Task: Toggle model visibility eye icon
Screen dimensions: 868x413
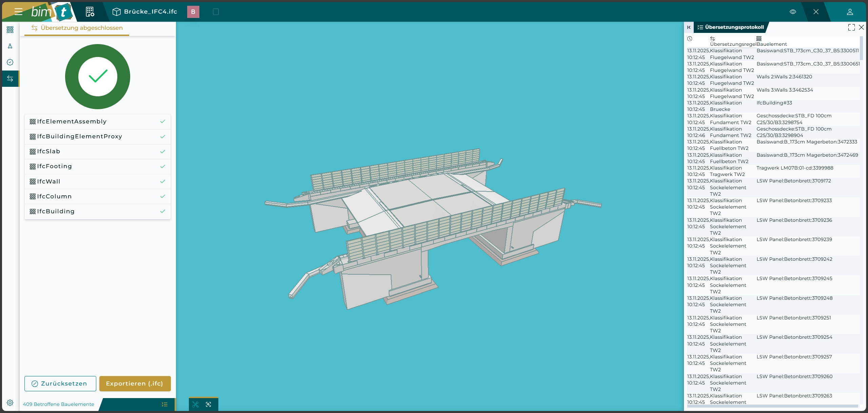Action: pos(793,12)
